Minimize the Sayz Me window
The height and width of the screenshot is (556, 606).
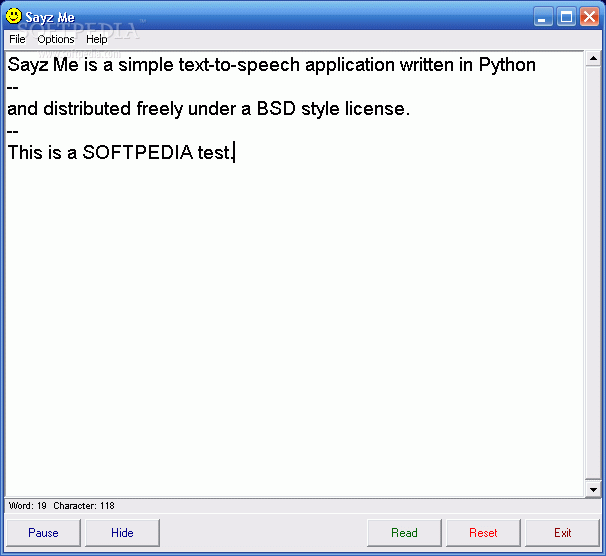(x=543, y=17)
